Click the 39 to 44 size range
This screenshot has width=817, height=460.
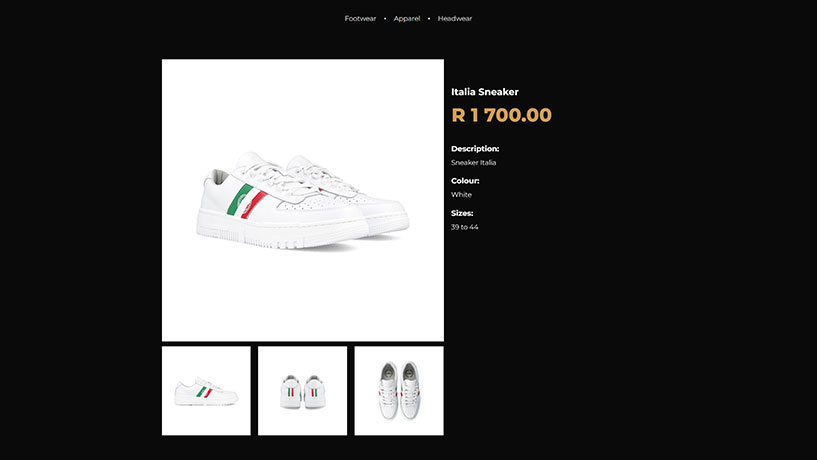click(465, 227)
